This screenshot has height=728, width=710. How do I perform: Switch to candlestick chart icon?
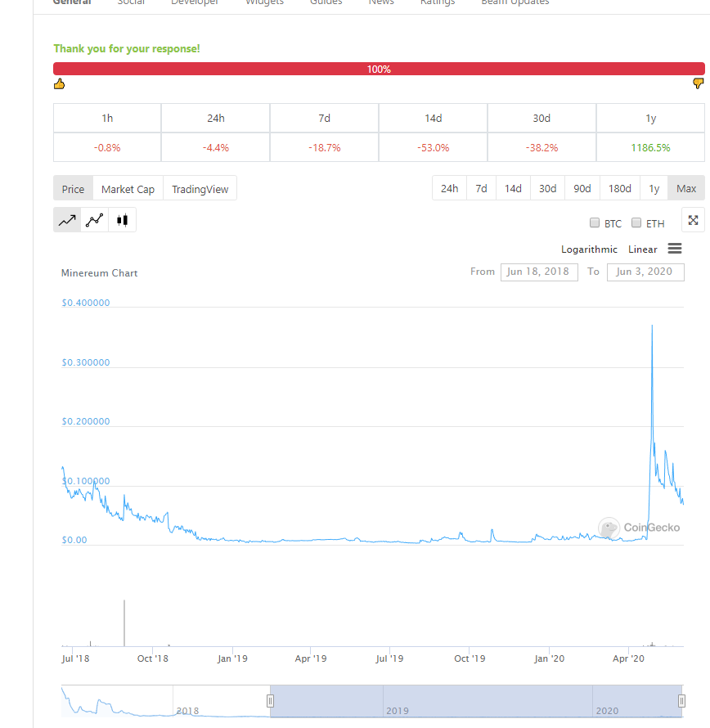click(122, 220)
